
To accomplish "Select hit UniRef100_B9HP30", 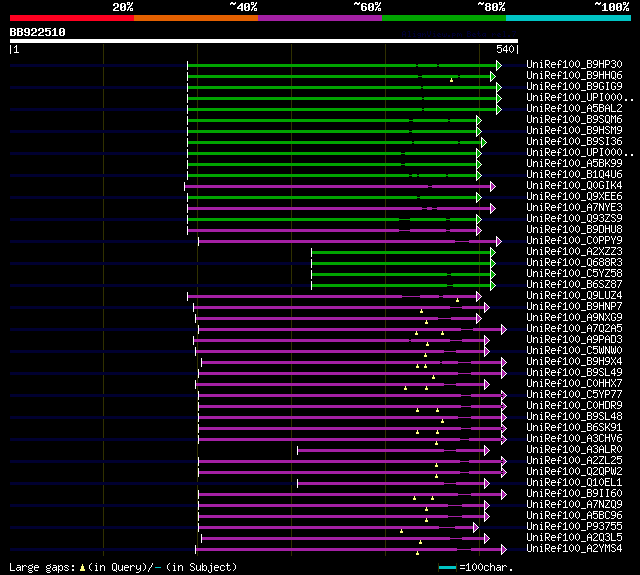I will [x=574, y=64].
